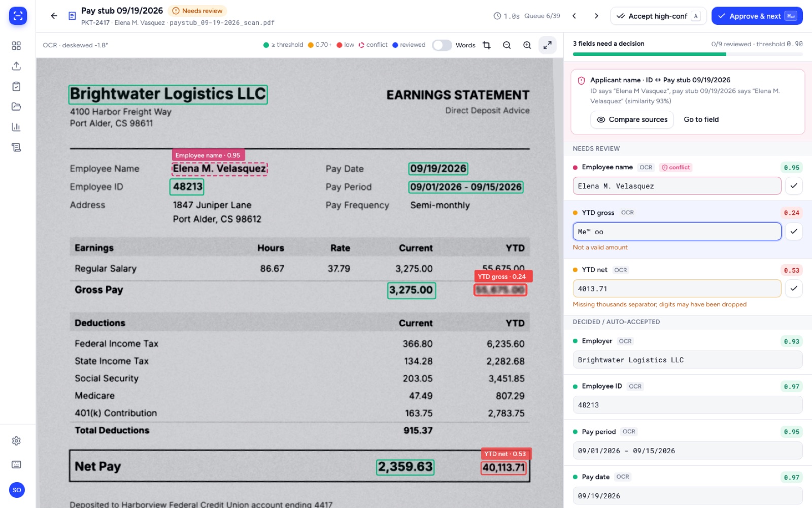
Task: Select the crop tool in viewer toolbar
Action: point(487,45)
